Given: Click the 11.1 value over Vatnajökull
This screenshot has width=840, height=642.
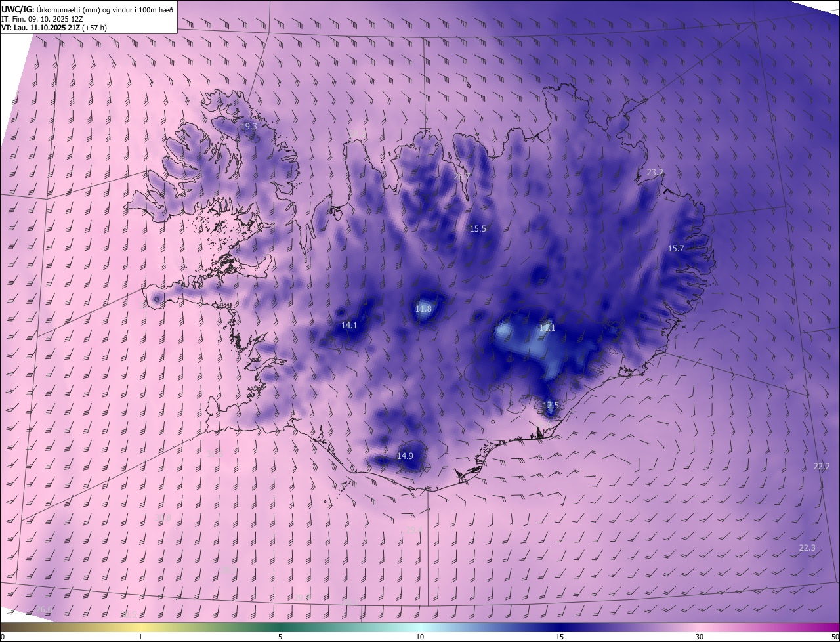Looking at the screenshot, I should click(x=547, y=328).
